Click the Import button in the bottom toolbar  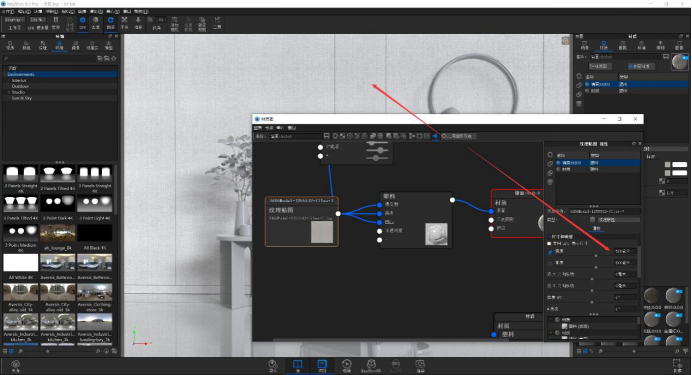(273, 366)
